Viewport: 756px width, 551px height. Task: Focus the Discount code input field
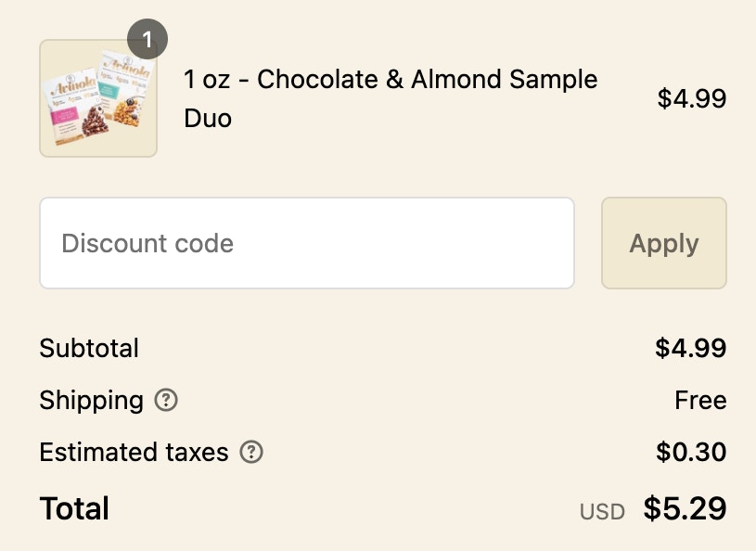click(307, 243)
